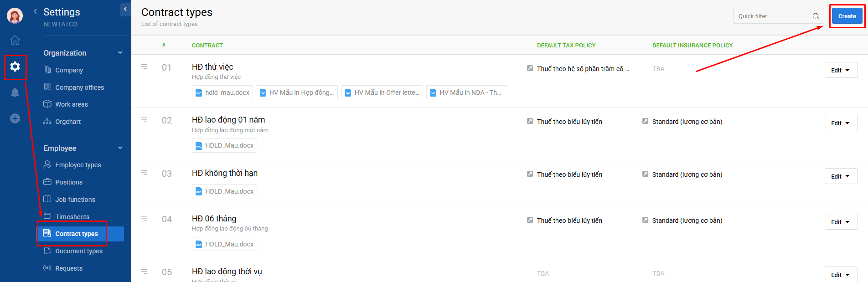
Task: Open Document types menu item
Action: tap(80, 251)
